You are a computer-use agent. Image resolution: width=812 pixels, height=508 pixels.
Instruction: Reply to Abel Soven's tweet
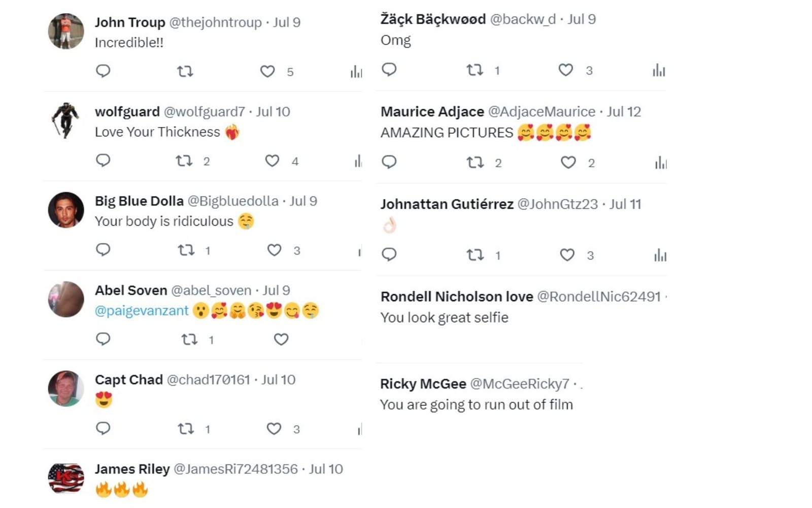click(x=104, y=339)
